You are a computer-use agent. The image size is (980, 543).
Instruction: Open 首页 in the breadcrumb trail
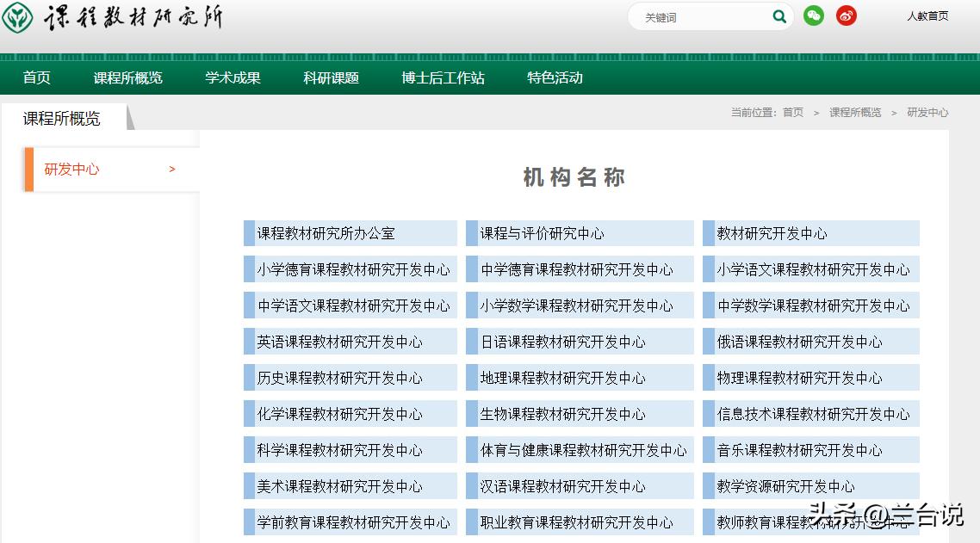click(x=791, y=112)
